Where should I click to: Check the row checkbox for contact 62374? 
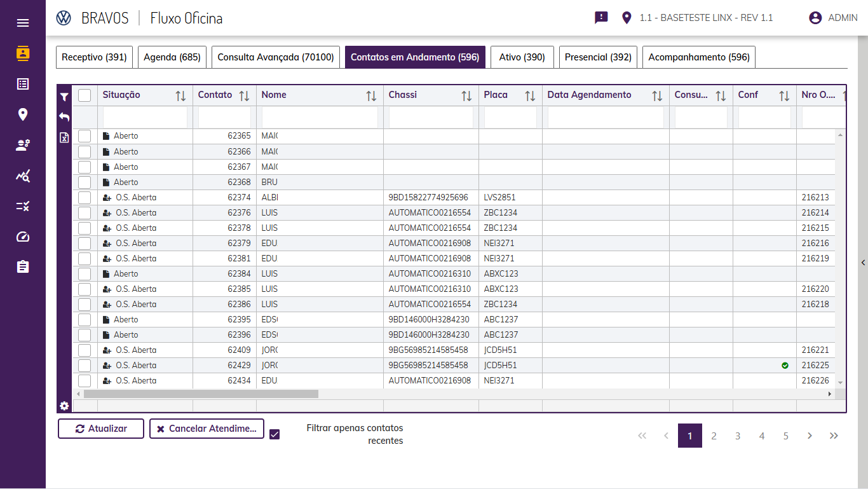tap(85, 197)
